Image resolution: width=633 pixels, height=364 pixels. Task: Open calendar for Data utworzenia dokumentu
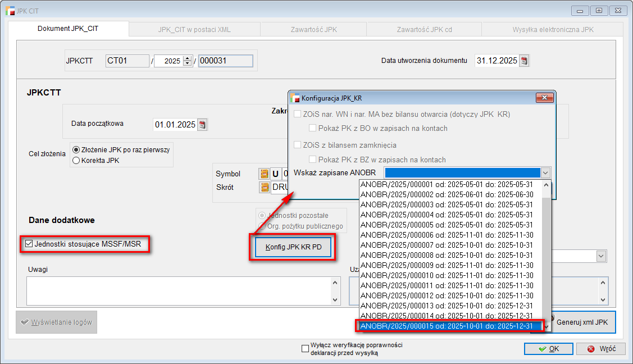point(524,61)
